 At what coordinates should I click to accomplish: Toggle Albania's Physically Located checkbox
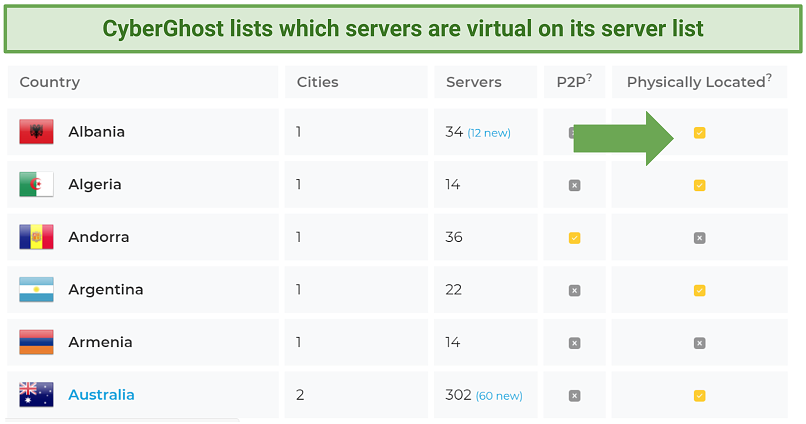point(699,133)
